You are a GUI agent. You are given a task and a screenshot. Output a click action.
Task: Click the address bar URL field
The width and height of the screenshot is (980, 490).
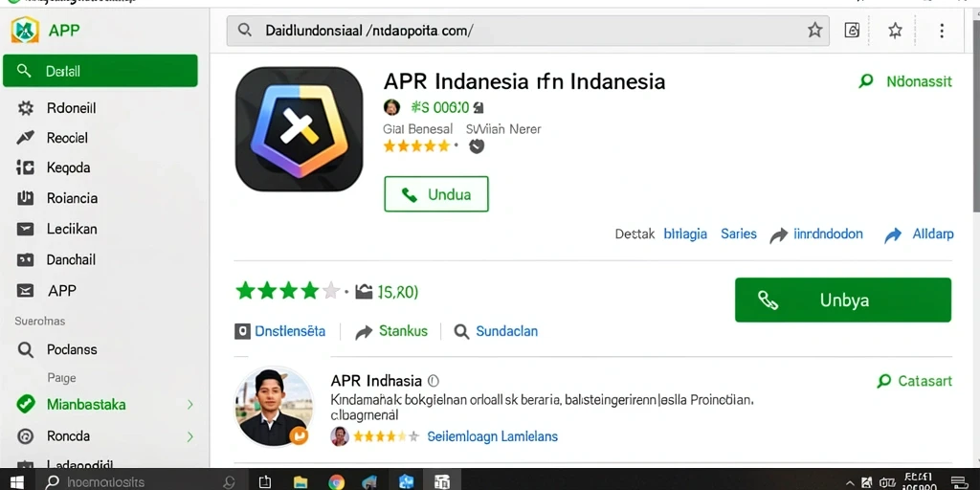point(527,30)
